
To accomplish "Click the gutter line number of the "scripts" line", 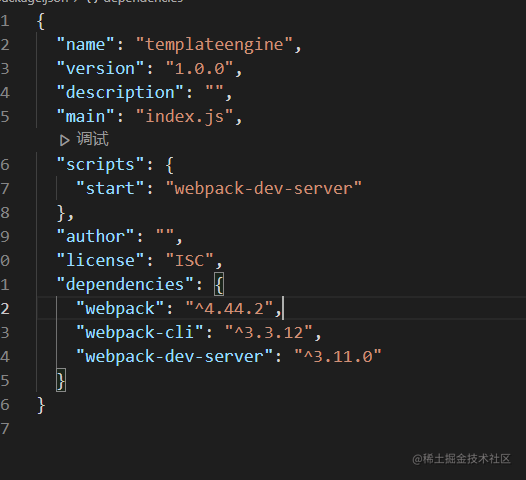I will click(5, 165).
